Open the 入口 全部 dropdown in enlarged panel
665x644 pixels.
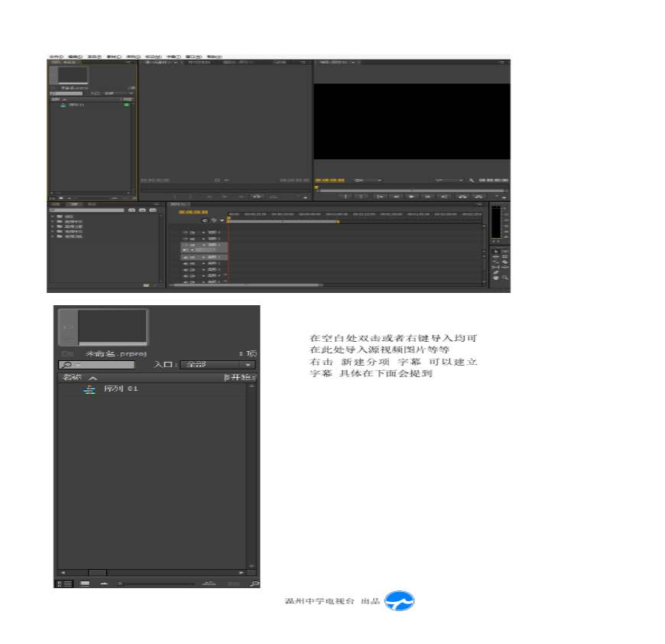pos(217,365)
